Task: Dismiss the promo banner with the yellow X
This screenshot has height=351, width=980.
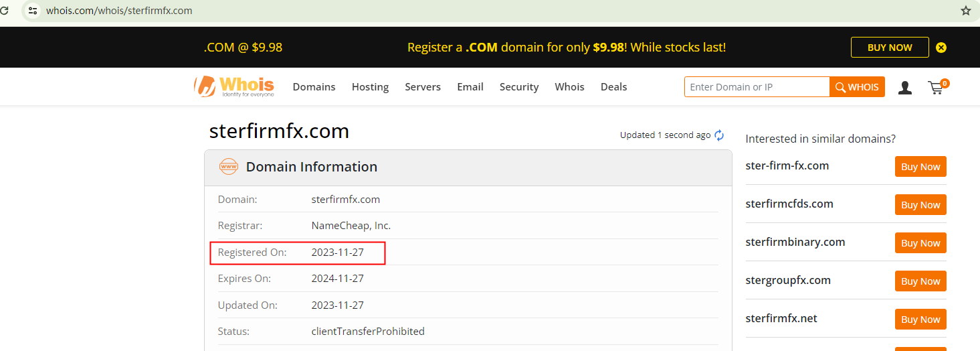Action: (x=941, y=48)
